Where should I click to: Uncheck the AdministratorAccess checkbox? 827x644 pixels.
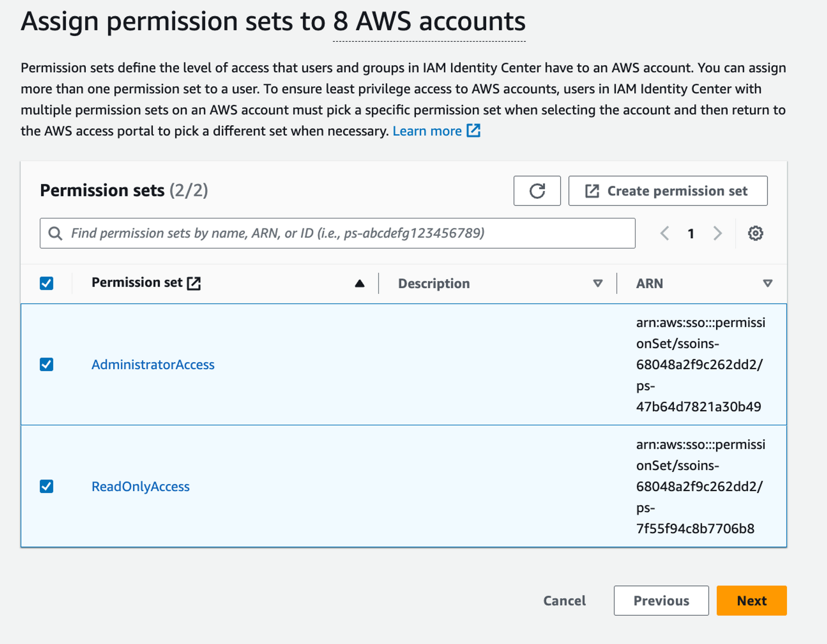pyautogui.click(x=46, y=364)
